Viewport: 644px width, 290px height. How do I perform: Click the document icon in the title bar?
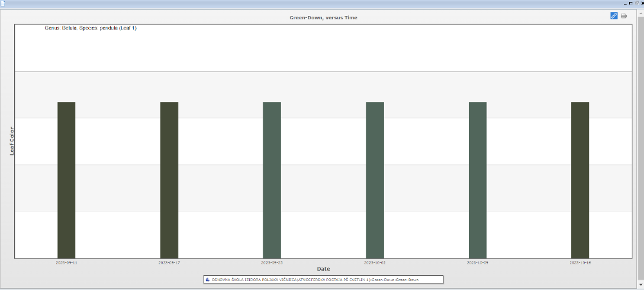pos(3,3)
